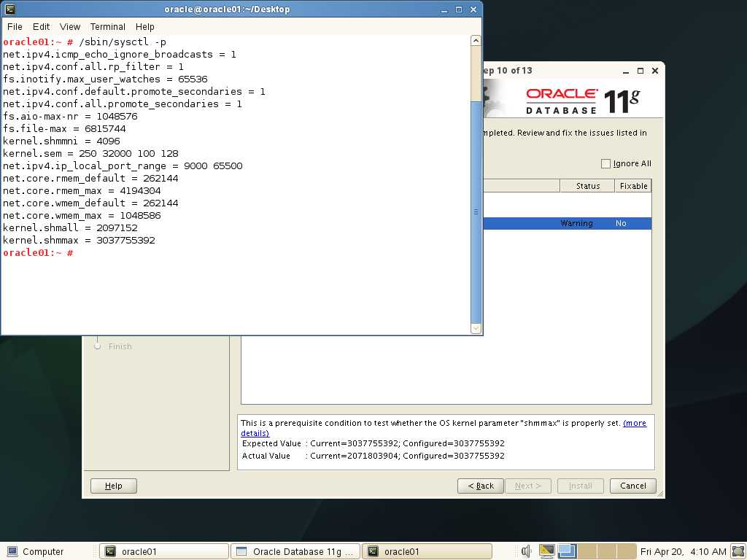Click the greyed Next button
Viewport: 747px width, 560px height.
(x=528, y=486)
